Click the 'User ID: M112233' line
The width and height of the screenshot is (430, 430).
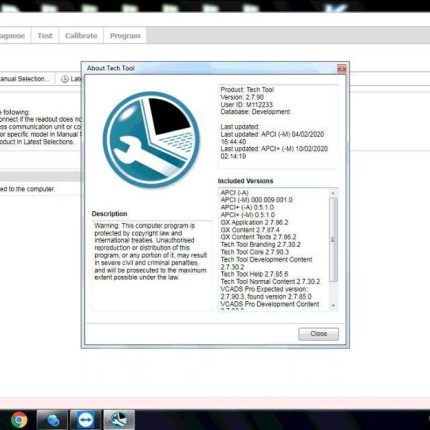246,104
